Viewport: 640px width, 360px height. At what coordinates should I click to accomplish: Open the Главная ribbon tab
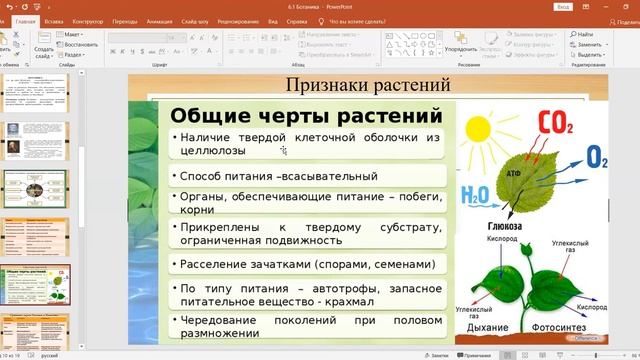[25, 22]
